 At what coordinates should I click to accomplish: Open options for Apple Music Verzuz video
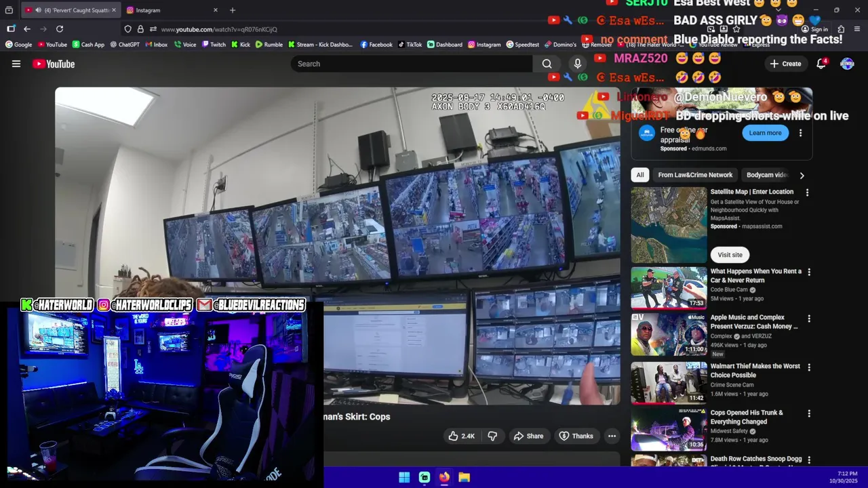808,319
